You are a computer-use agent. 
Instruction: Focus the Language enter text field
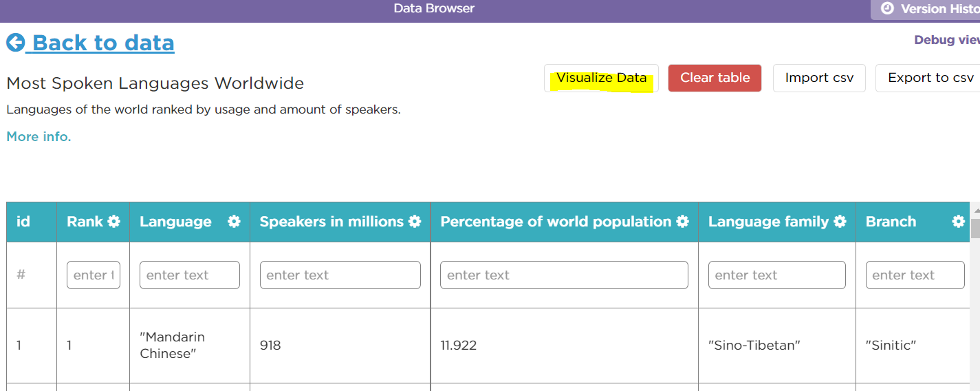point(189,275)
